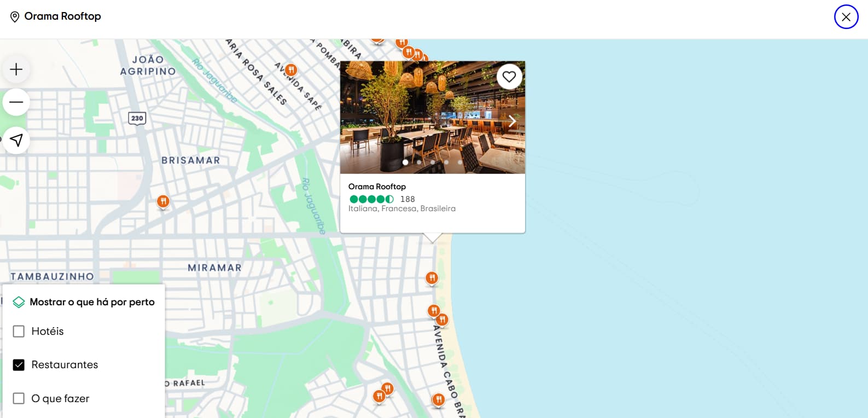Zoom out with the minus button
868x418 pixels.
click(x=16, y=102)
